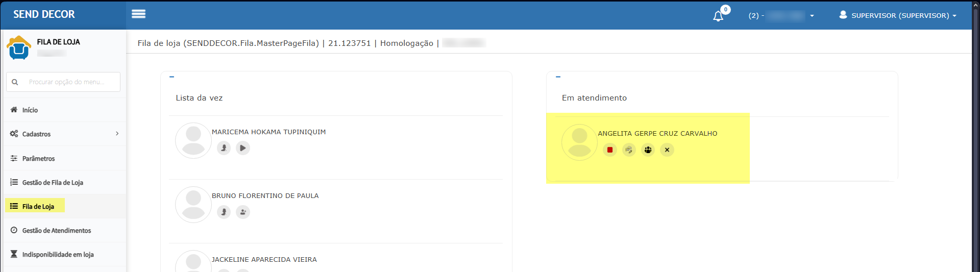Click Bruno Florentino de Paula's avatar
This screenshot has height=272, width=980.
coord(193,204)
